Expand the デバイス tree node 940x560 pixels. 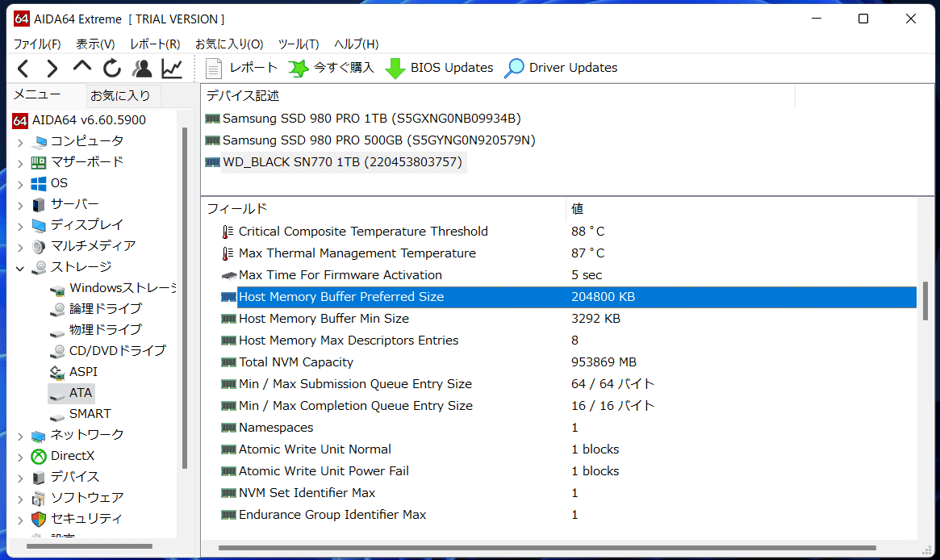pyautogui.click(x=20, y=478)
